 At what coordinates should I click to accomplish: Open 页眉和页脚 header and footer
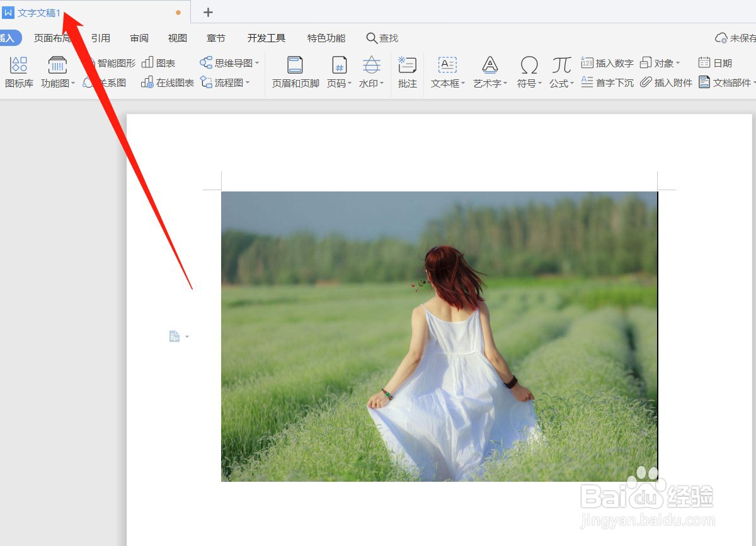coord(295,72)
